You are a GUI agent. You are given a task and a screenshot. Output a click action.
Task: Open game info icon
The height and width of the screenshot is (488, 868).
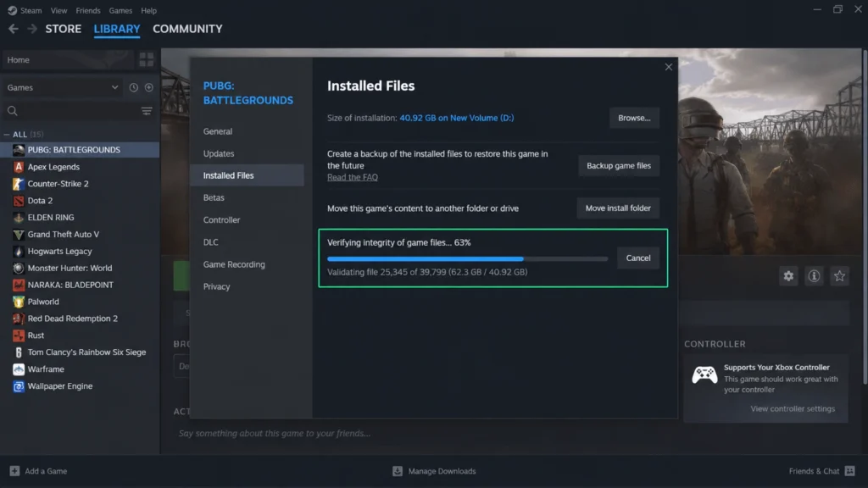[814, 275]
